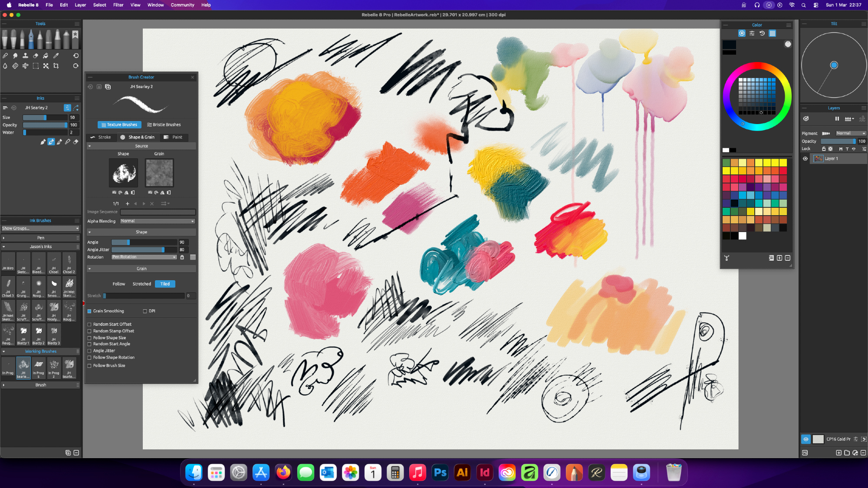
Task: Select the Eraser tool in Tools panel
Action: point(36,56)
